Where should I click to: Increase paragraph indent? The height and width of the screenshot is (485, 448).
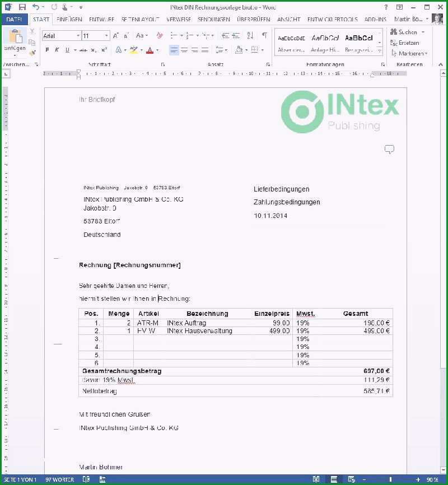pos(236,36)
